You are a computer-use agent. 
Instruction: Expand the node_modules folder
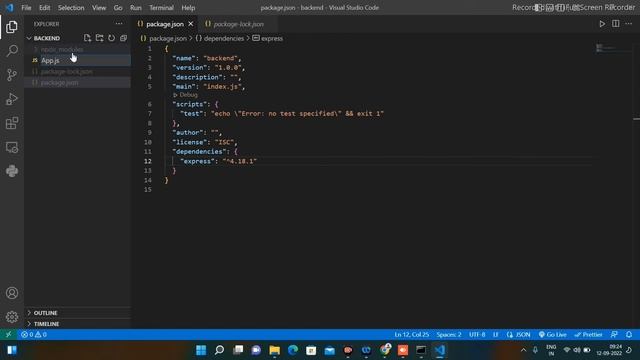(x=62, y=49)
